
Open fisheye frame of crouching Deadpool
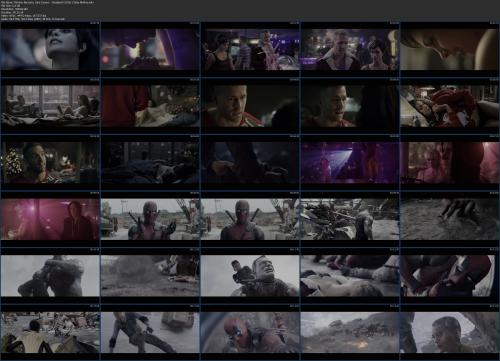[x=250, y=332]
